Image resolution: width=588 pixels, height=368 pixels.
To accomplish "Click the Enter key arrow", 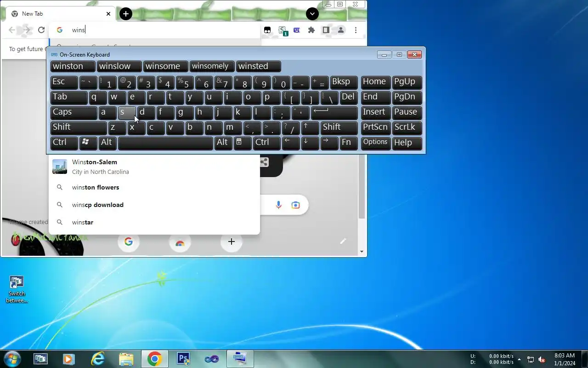I will point(334,113).
